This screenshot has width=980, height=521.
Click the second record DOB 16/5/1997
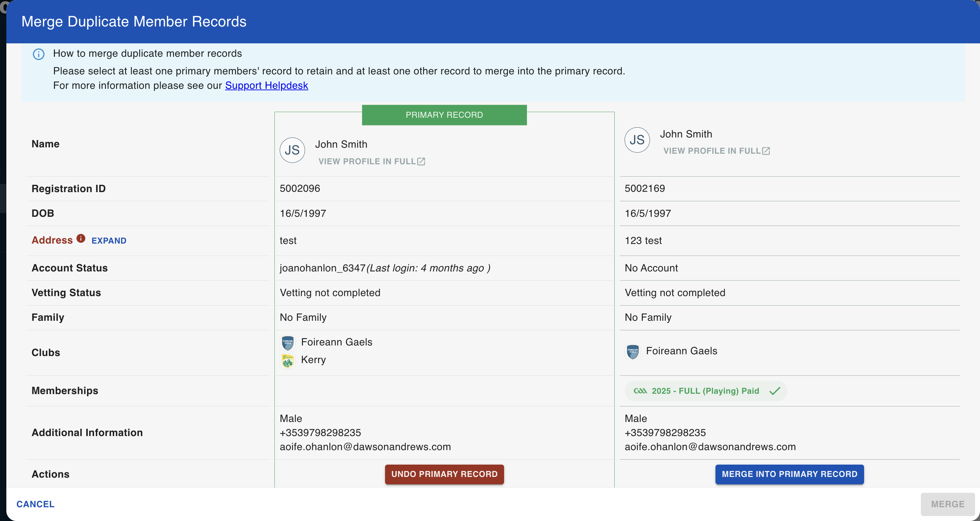point(648,213)
